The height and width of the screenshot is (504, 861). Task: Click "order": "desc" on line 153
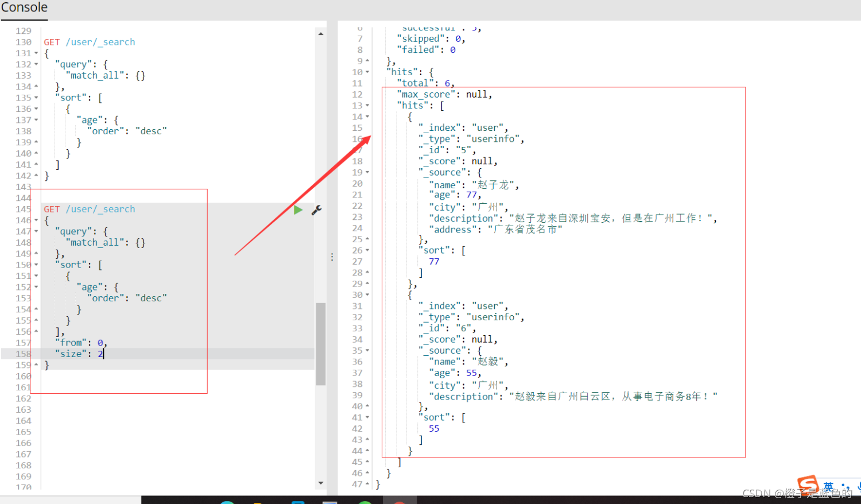[x=127, y=298]
